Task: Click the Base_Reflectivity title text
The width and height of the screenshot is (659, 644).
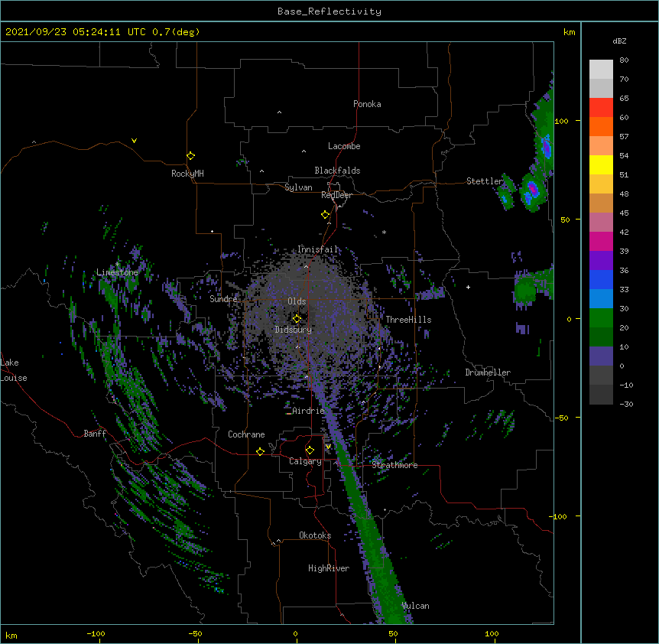Action: pyautogui.click(x=329, y=11)
